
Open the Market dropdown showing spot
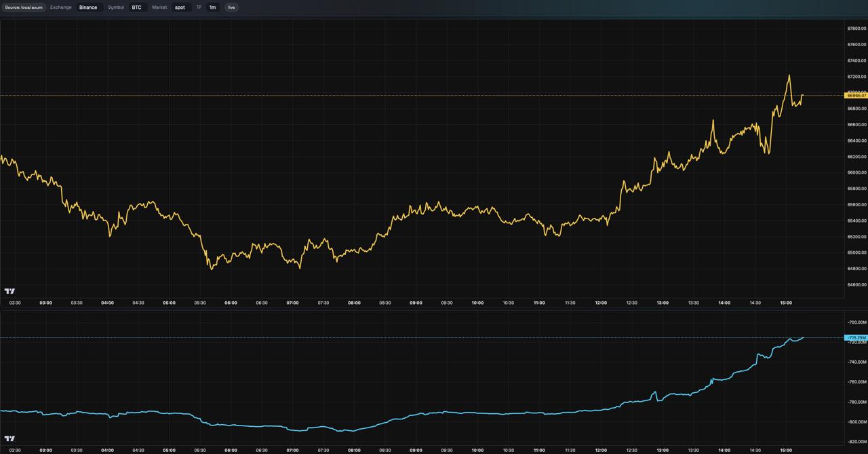180,7
